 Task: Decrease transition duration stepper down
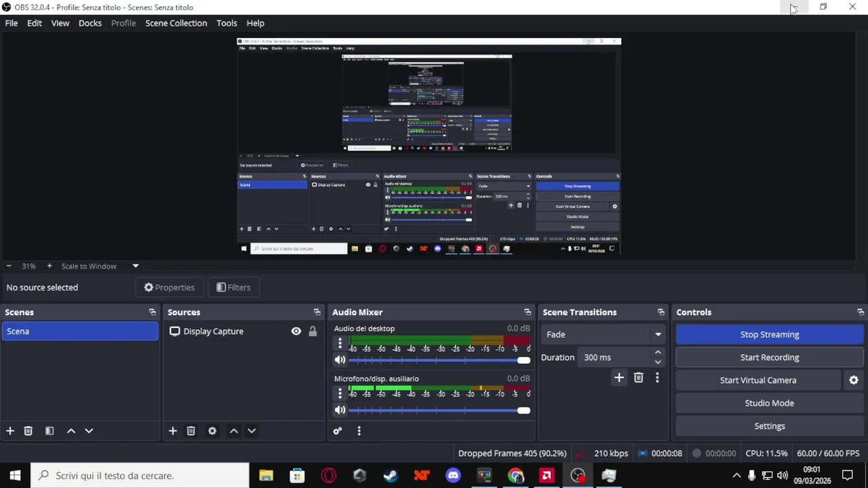pos(657,362)
